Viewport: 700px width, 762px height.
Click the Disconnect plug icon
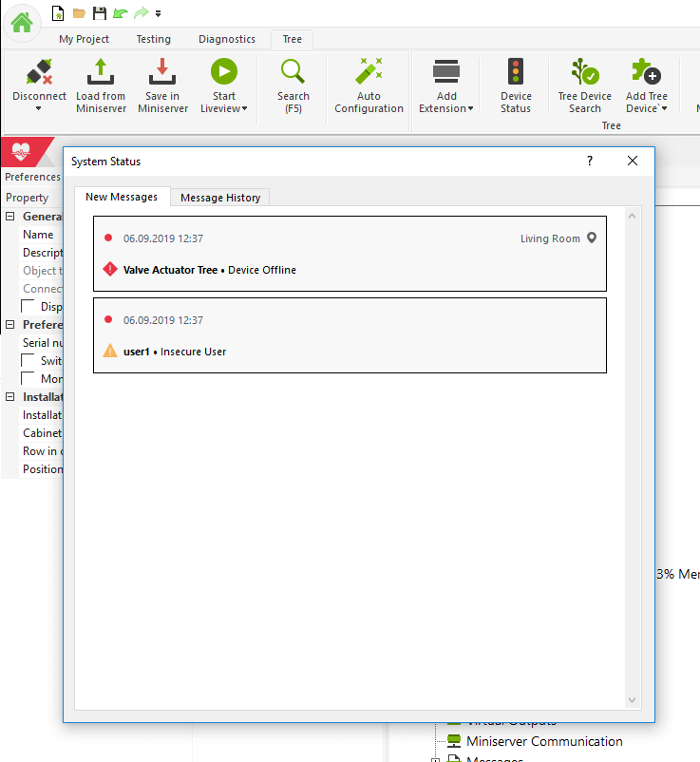(39, 72)
